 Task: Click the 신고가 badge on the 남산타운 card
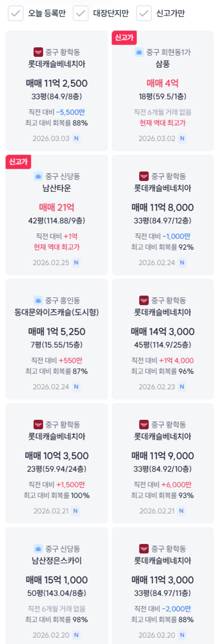point(18,162)
